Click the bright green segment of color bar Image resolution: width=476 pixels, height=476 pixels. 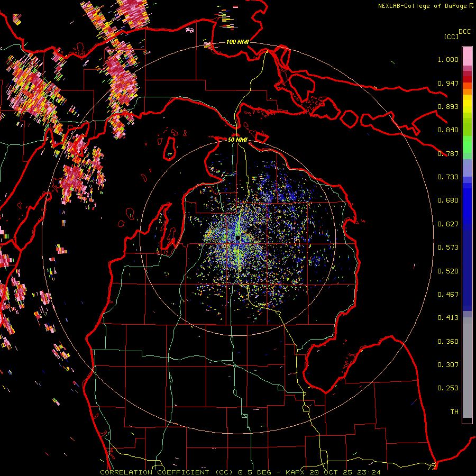(467, 144)
